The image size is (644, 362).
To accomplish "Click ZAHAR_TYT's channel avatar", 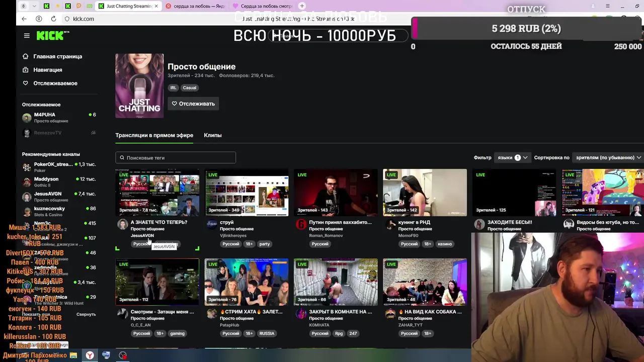I will click(x=390, y=314).
